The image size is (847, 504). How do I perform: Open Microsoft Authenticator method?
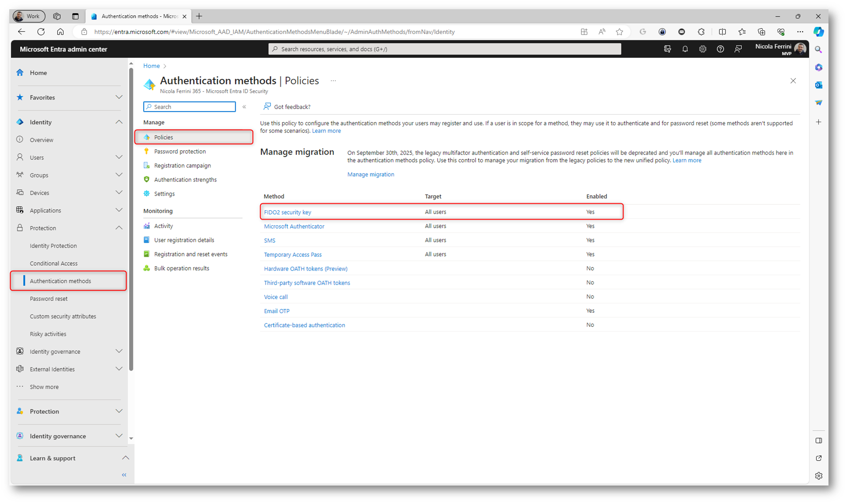point(294,226)
